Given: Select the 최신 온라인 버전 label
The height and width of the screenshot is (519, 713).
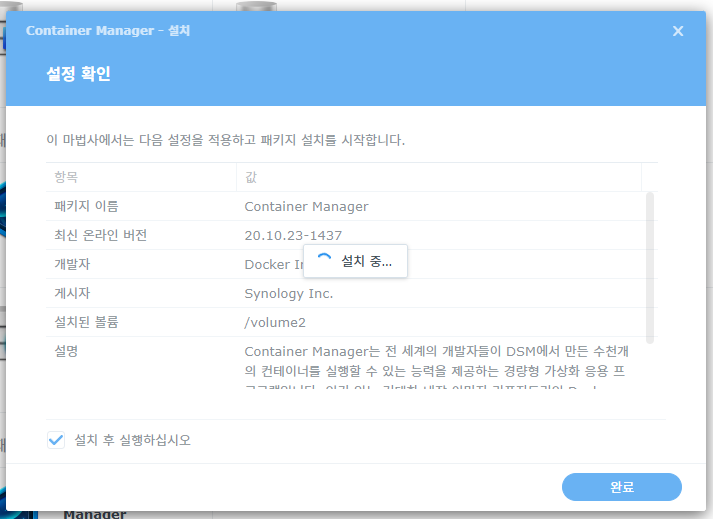Looking at the screenshot, I should pos(100,235).
